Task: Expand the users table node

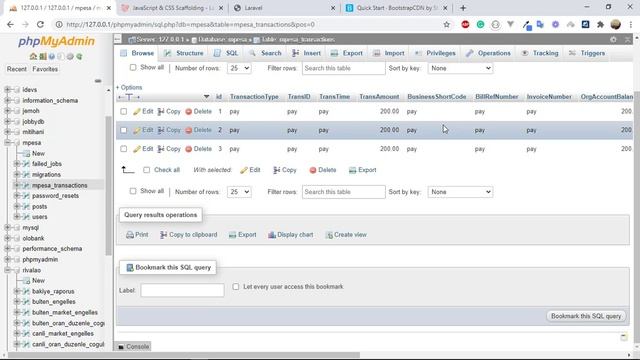Action: coord(17,217)
